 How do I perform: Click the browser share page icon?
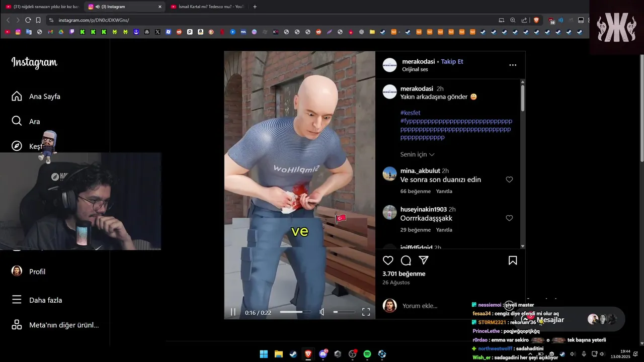pos(524,20)
